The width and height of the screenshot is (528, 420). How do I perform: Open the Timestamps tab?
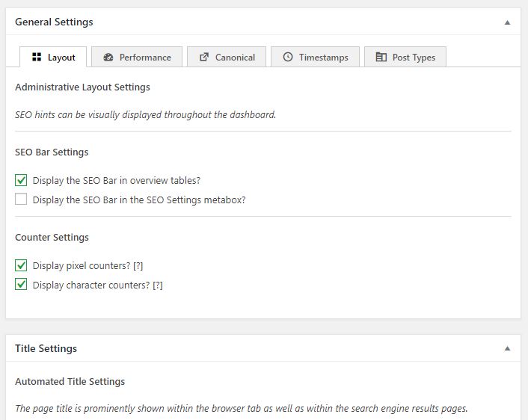click(315, 57)
